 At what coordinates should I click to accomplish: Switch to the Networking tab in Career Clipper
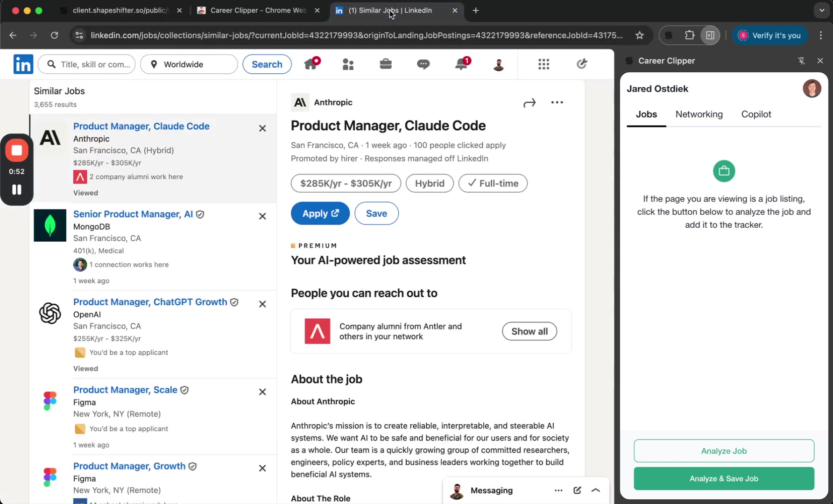click(699, 114)
